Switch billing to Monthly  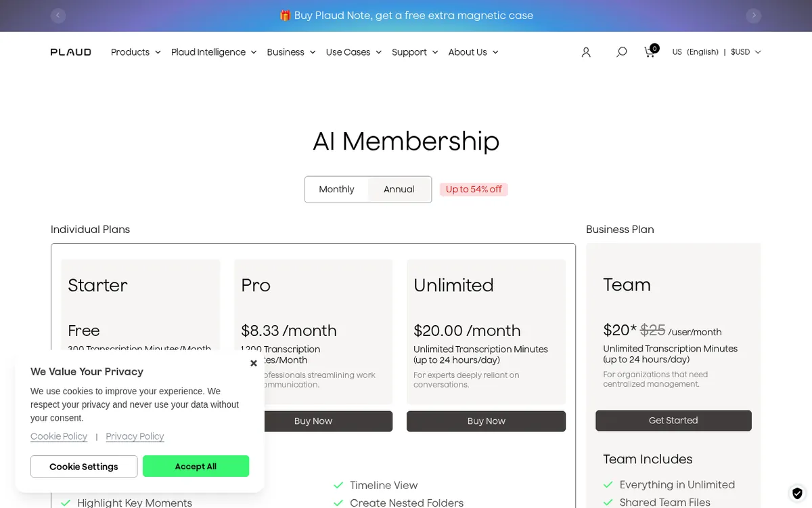(336, 190)
